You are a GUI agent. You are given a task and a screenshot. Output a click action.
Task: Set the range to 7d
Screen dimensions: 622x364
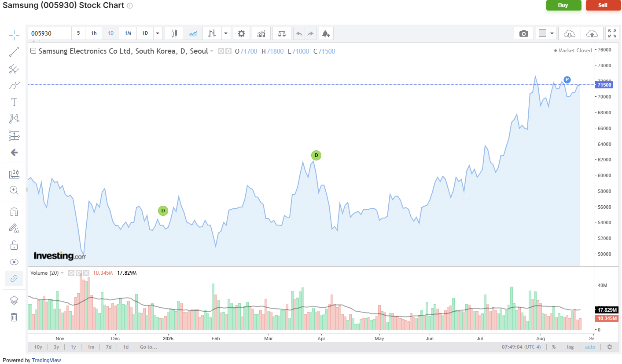108,347
